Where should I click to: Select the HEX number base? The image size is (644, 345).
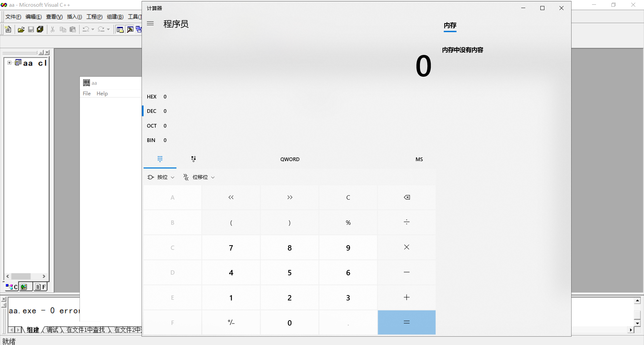pyautogui.click(x=152, y=96)
